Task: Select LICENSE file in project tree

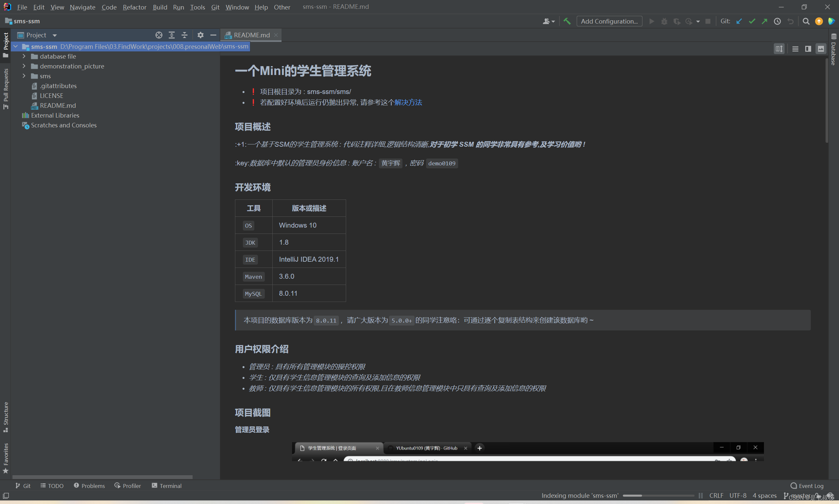Action: pos(51,95)
